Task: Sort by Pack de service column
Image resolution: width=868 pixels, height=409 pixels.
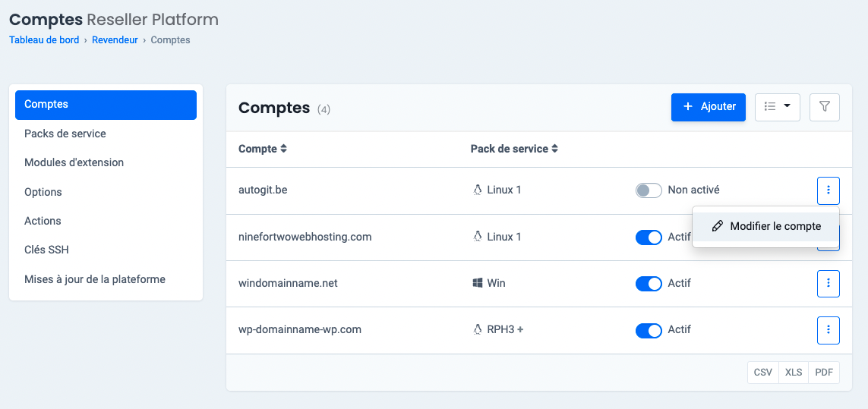Action: [x=514, y=149]
